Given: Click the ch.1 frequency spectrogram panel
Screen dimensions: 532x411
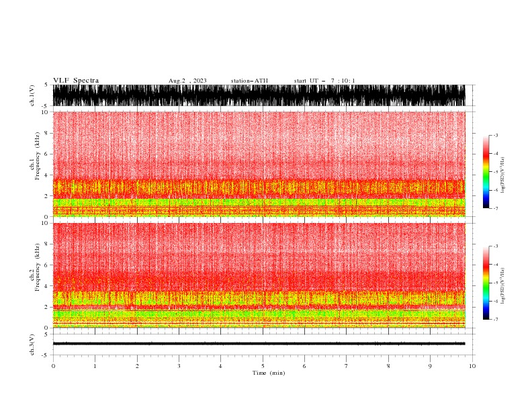Looking at the screenshot, I should click(259, 164).
